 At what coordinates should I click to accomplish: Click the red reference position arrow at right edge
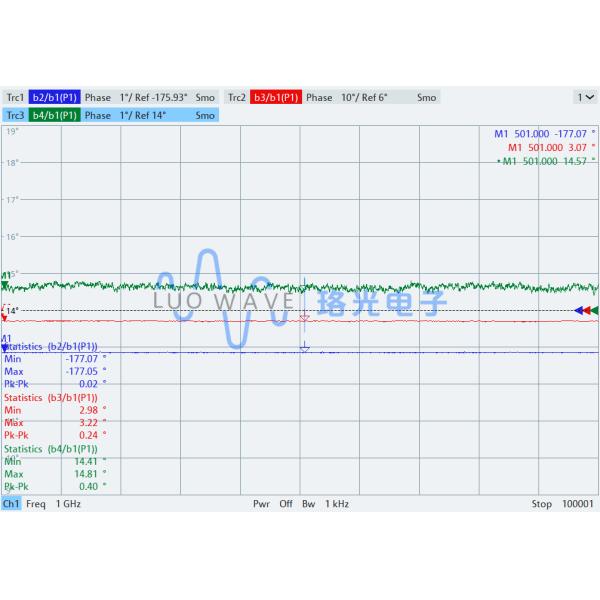pos(586,311)
